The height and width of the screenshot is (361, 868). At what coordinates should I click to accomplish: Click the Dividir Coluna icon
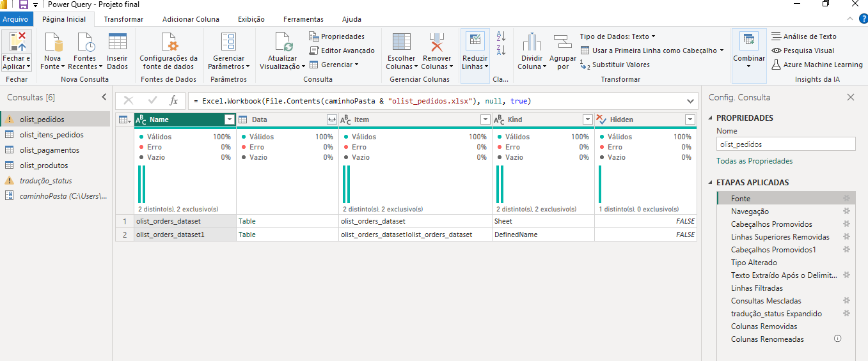tap(532, 42)
